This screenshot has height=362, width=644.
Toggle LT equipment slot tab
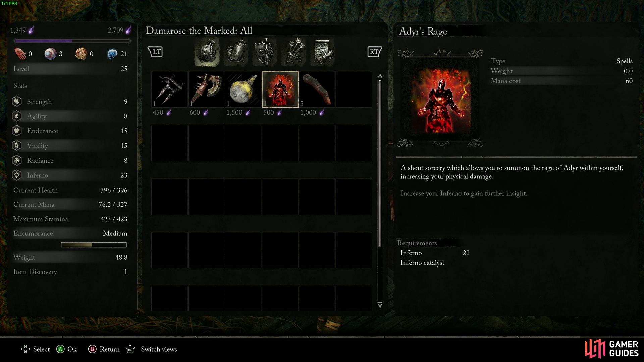click(156, 52)
